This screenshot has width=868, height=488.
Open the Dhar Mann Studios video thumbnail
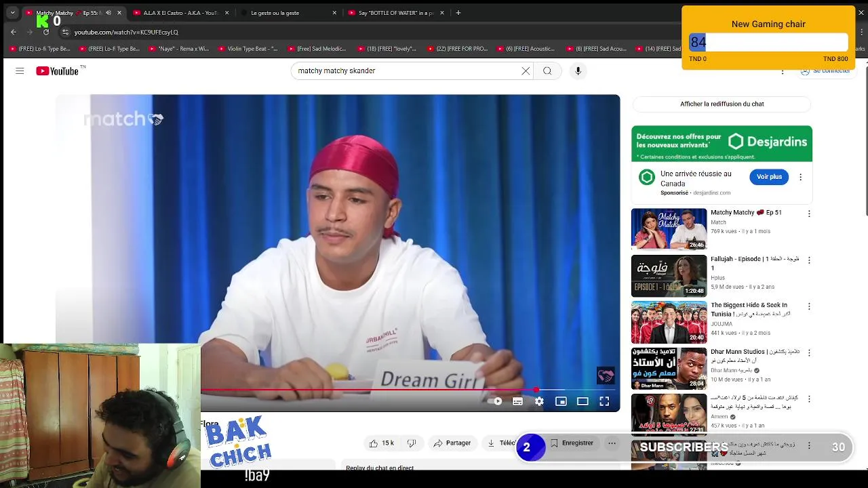tap(669, 369)
